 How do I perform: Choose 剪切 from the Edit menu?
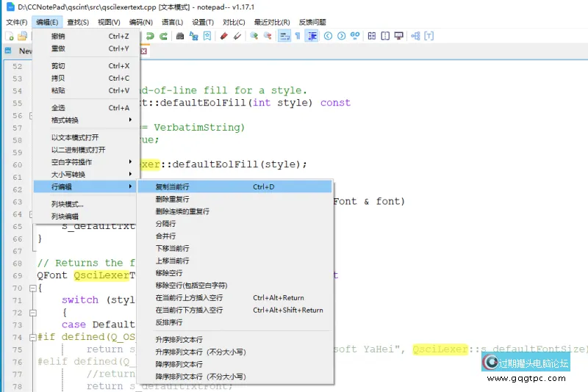click(x=86, y=66)
